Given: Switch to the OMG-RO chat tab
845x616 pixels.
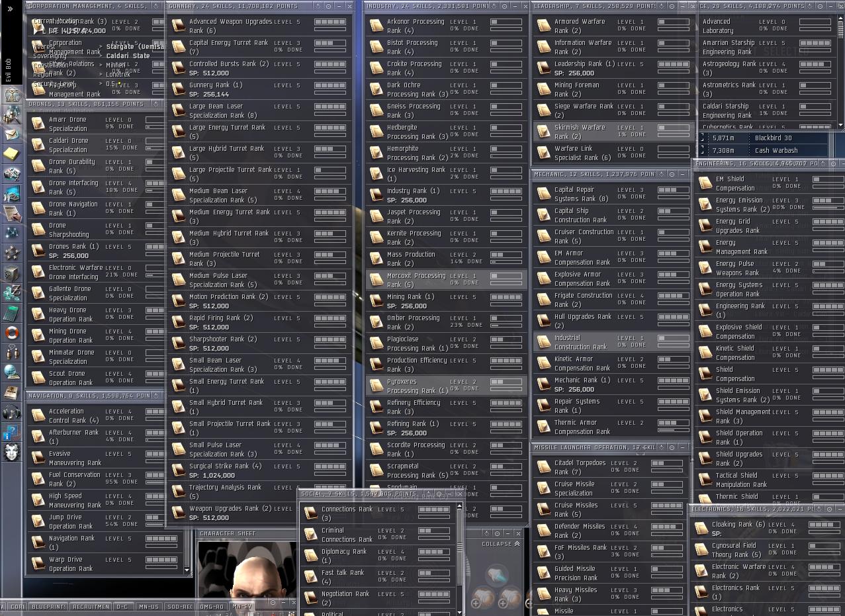Looking at the screenshot, I should point(212,606).
